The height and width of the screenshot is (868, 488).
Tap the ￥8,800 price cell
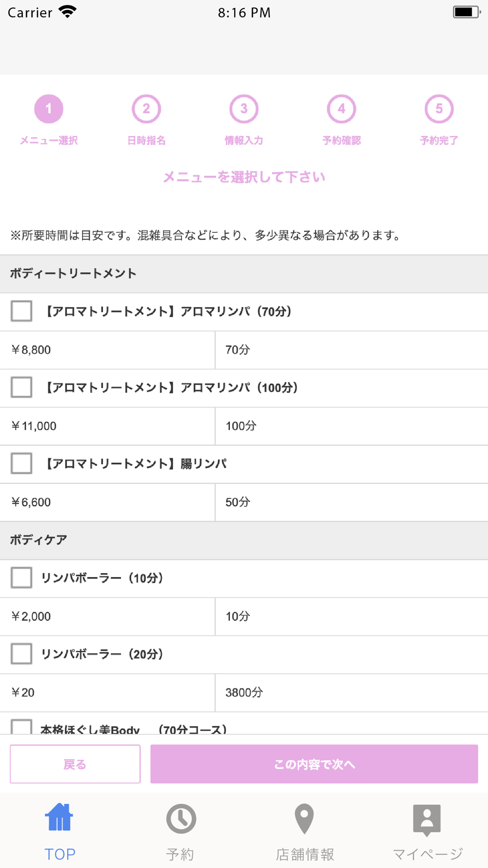coord(107,350)
